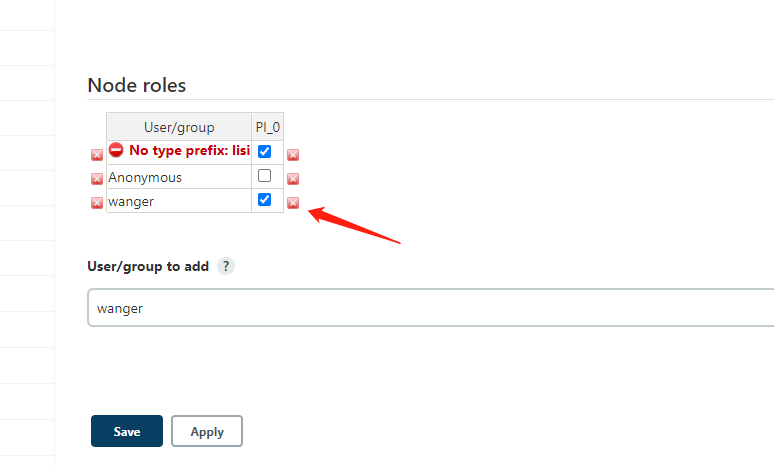Open help for User/group to add
This screenshot has width=774, height=466.
pyautogui.click(x=226, y=267)
